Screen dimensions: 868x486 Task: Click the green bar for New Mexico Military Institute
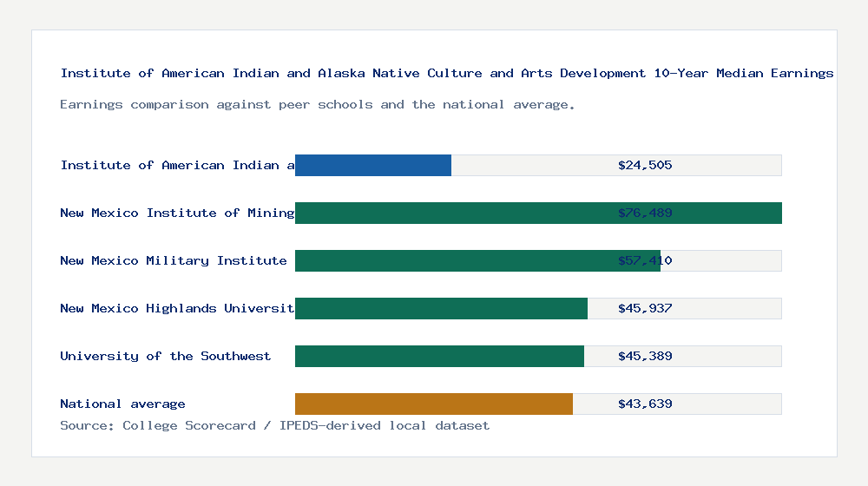coord(477,260)
